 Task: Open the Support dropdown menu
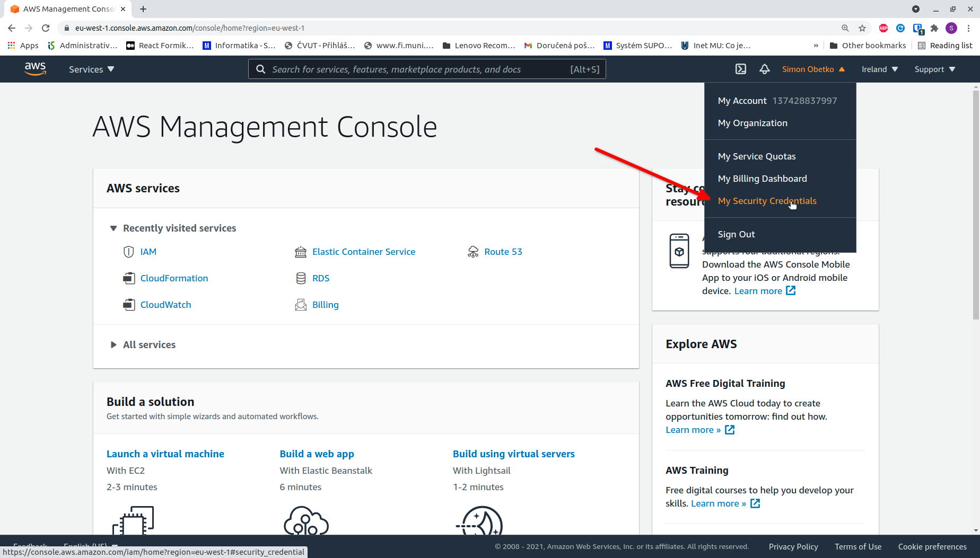(x=934, y=69)
